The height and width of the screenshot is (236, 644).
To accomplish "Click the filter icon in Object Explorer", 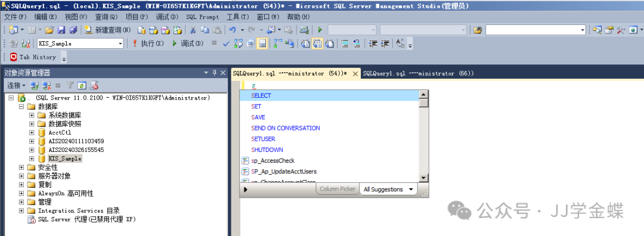I will tap(70, 85).
